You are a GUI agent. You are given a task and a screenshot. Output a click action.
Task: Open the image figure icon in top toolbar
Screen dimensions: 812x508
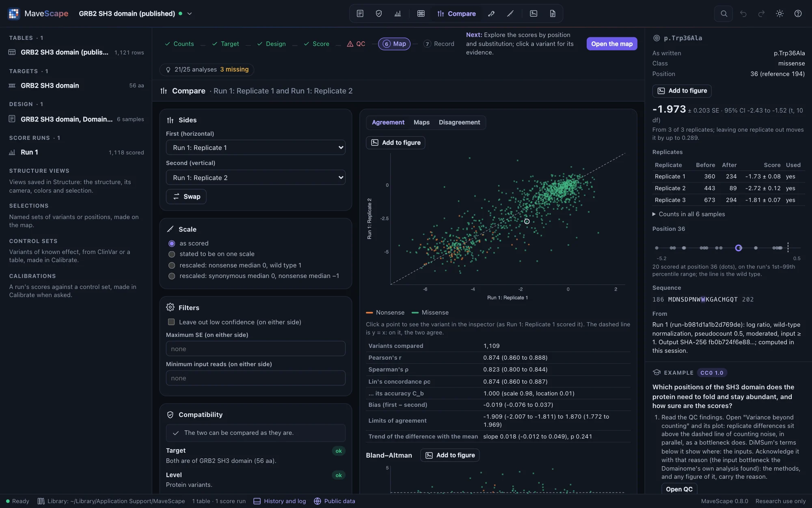tap(533, 13)
